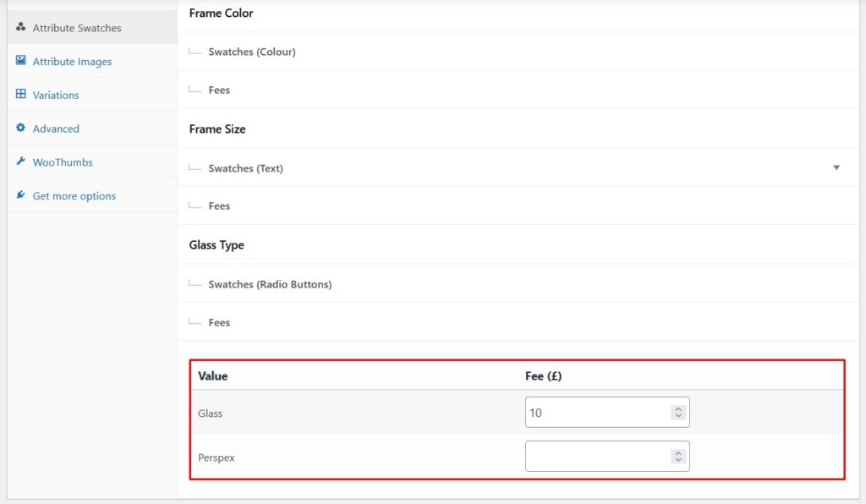Click the Variations grid icon
Image resolution: width=866 pixels, height=504 pixels.
coord(20,95)
